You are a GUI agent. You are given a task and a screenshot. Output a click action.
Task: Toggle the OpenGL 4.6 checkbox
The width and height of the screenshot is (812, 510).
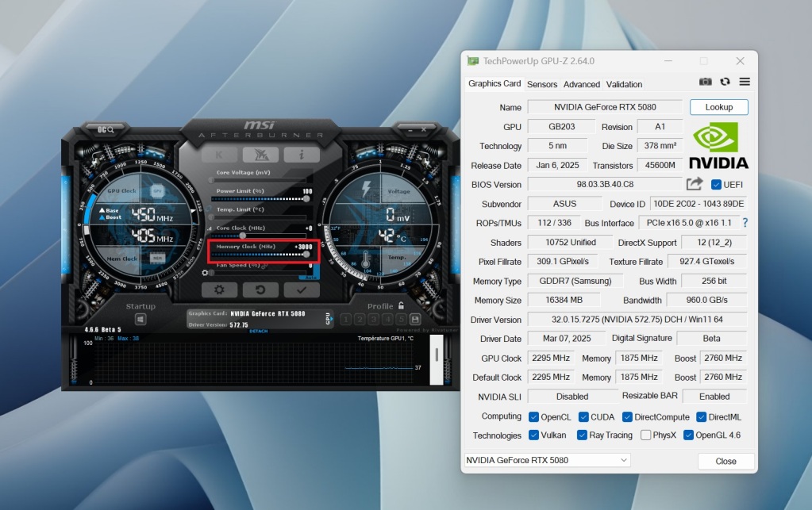click(x=688, y=435)
